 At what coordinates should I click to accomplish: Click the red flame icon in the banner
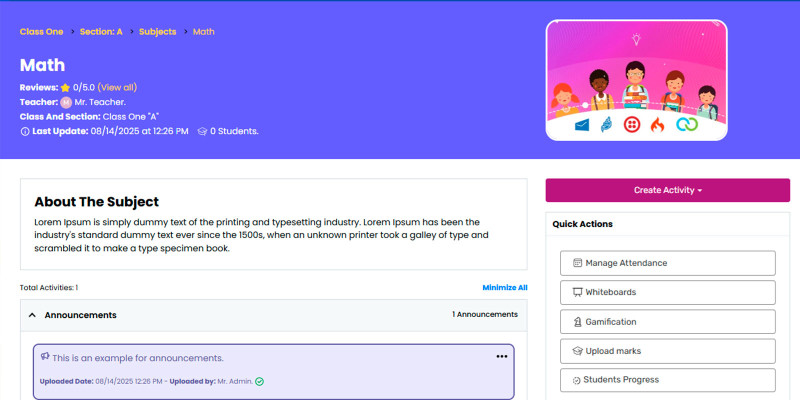(x=657, y=125)
